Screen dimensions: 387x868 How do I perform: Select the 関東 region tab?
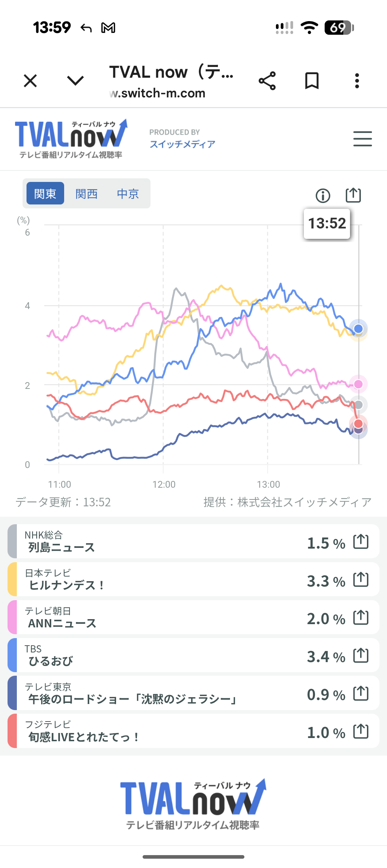click(45, 193)
